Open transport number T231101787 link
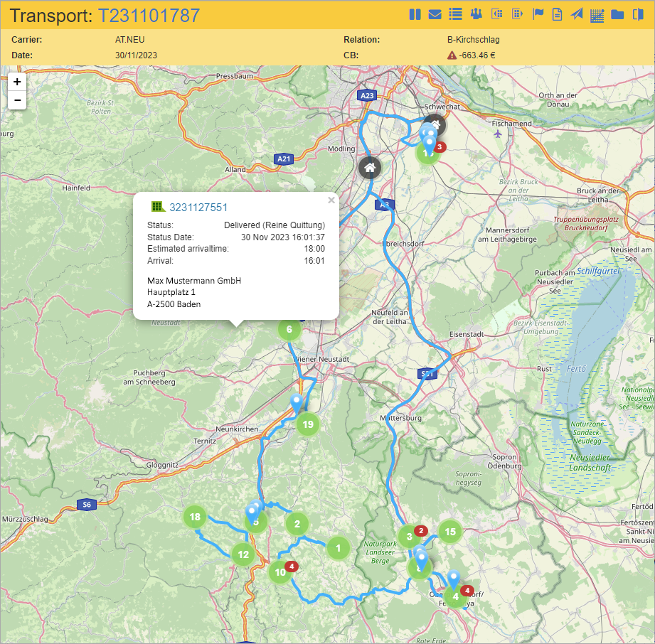Image resolution: width=655 pixels, height=644 pixels. click(x=149, y=16)
